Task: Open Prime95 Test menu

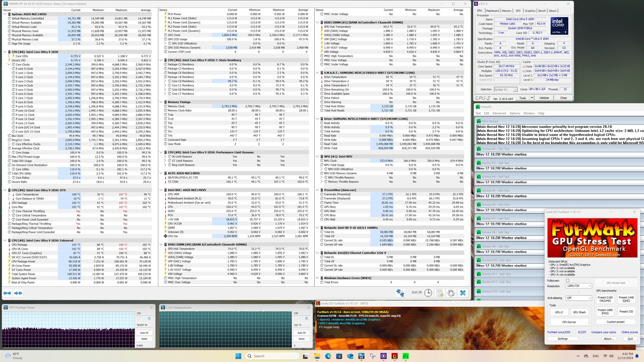Action: pos(478,113)
